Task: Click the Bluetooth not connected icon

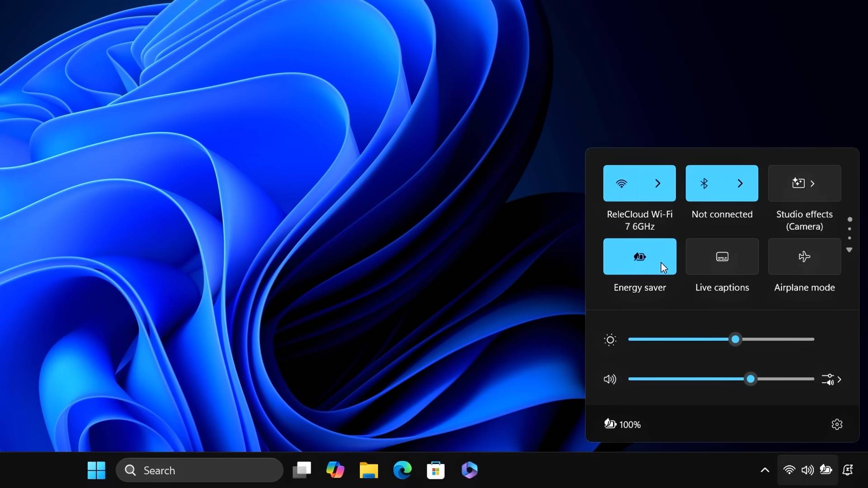Action: coord(704,183)
